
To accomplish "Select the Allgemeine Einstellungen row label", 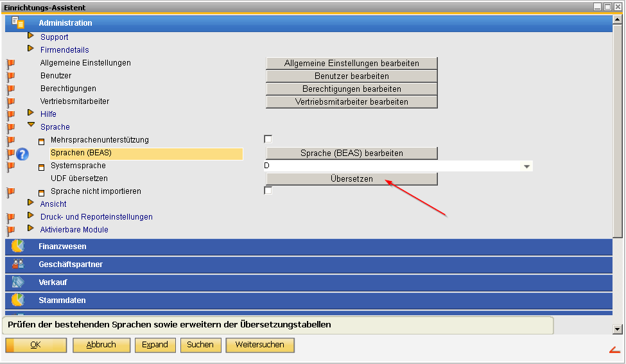I will click(x=85, y=63).
